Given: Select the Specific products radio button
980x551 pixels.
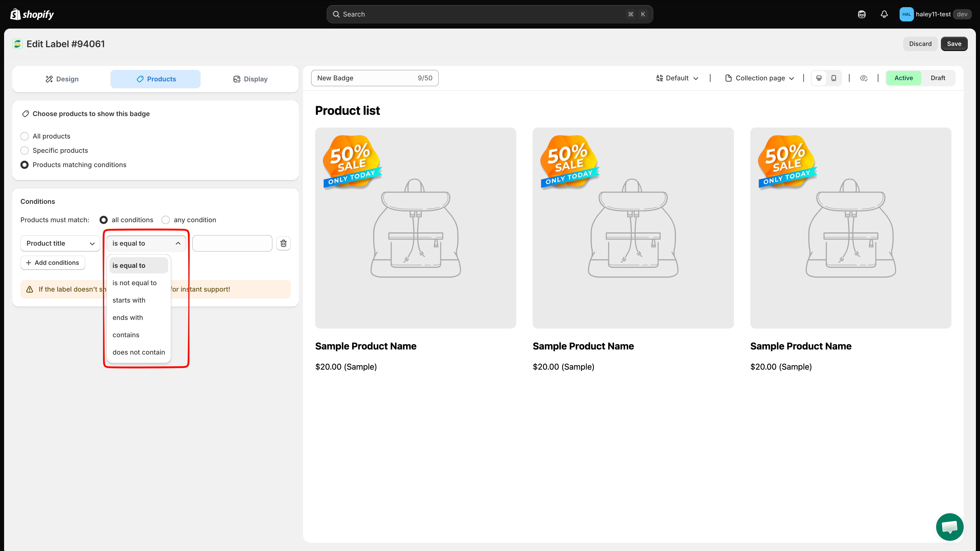Looking at the screenshot, I should [24, 151].
